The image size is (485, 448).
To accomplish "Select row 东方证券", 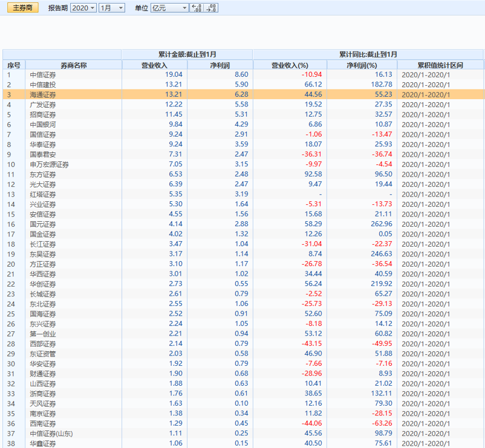I will click(243, 174).
